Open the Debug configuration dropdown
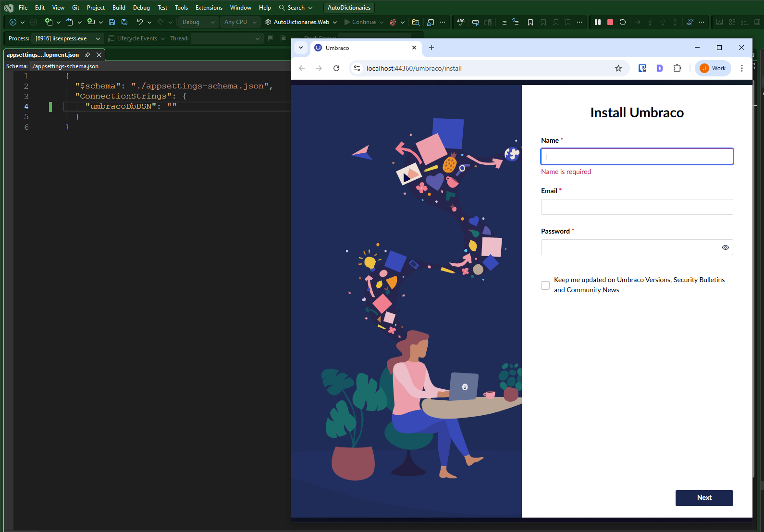The height and width of the screenshot is (532, 764). point(198,22)
